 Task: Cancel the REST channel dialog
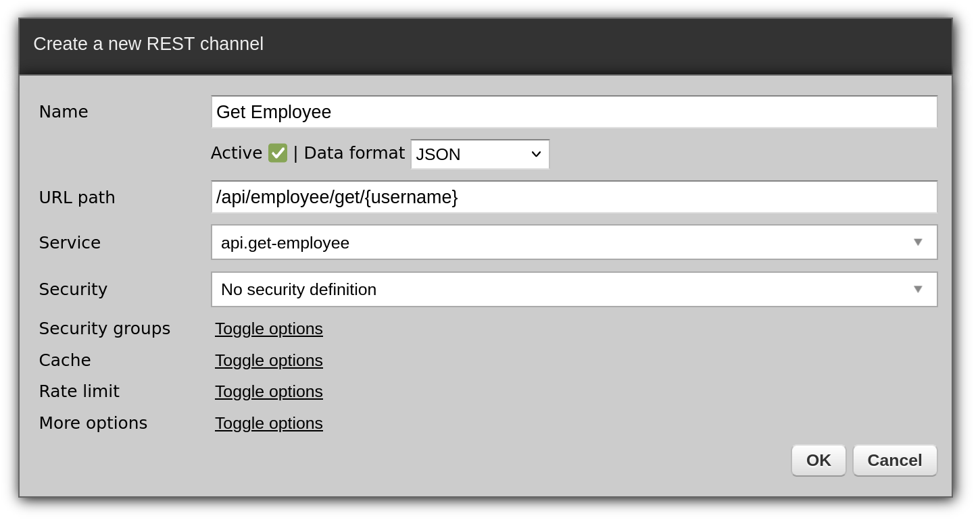pyautogui.click(x=894, y=461)
